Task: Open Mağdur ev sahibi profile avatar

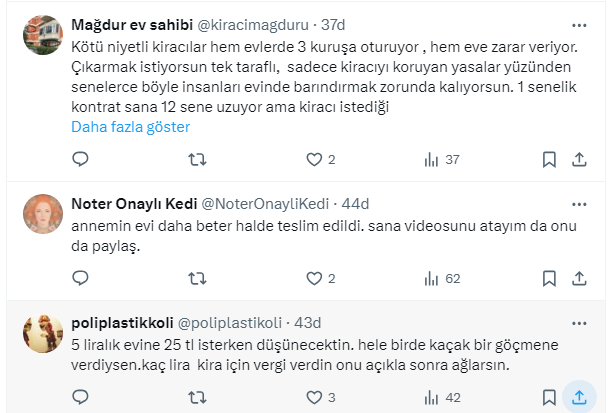Action: 45,37
